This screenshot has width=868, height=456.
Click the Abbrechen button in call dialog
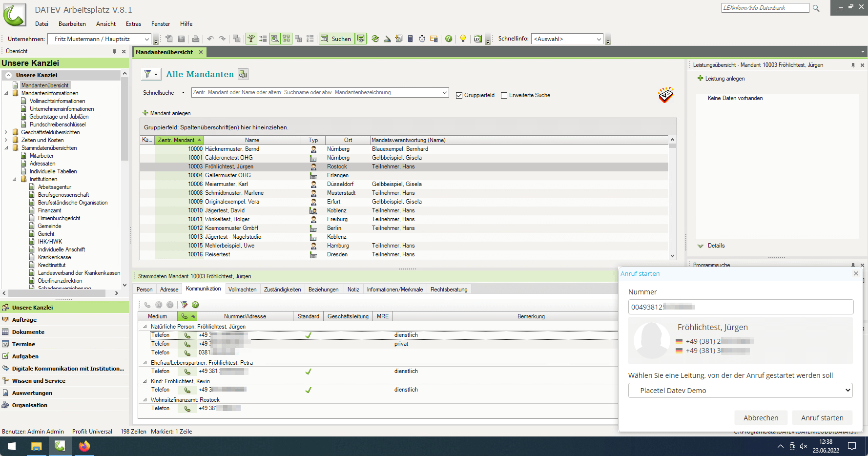click(761, 418)
